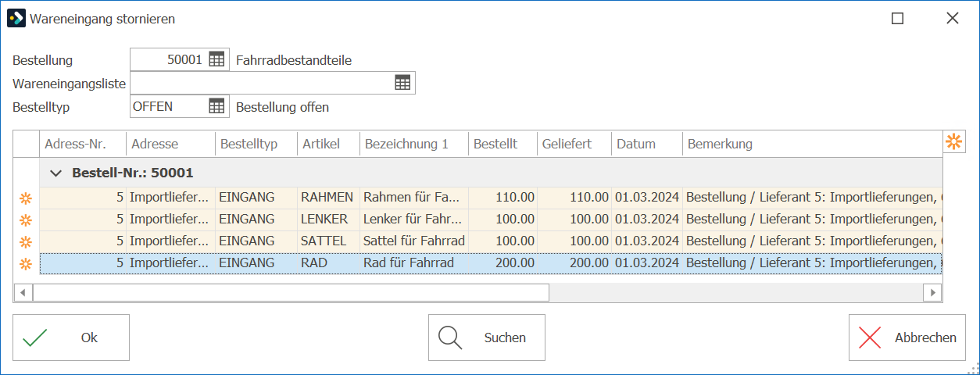Click the orange star marker on the RAHMEN row
The image size is (980, 375).
[26, 198]
